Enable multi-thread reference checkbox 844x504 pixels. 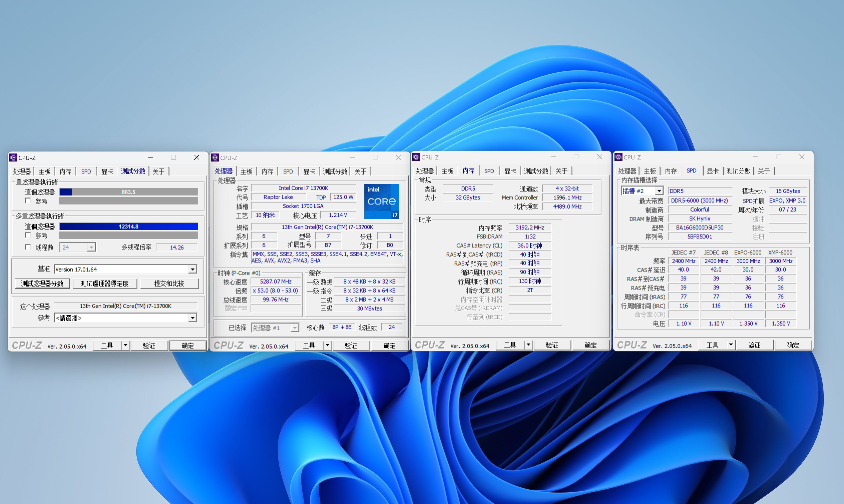point(28,235)
